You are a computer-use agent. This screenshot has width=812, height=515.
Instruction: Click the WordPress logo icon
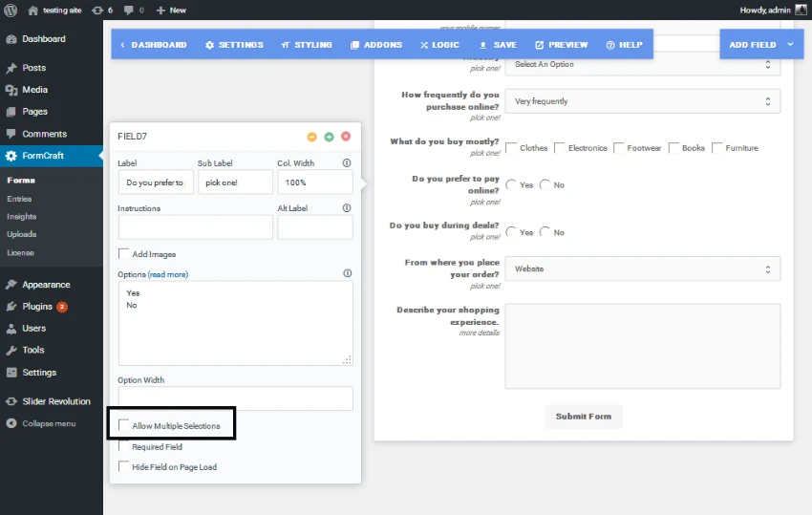11,10
